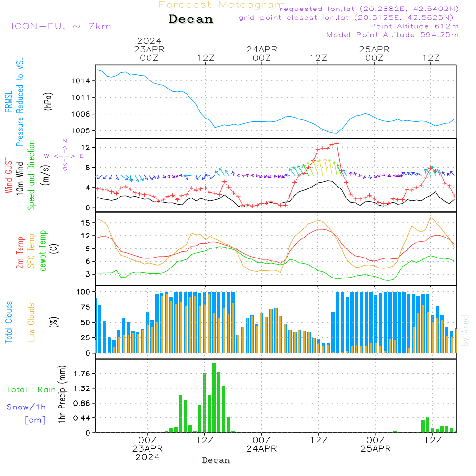Click the '(hPa)' unit label
This screenshot has height=476, width=476.
[x=48, y=102]
